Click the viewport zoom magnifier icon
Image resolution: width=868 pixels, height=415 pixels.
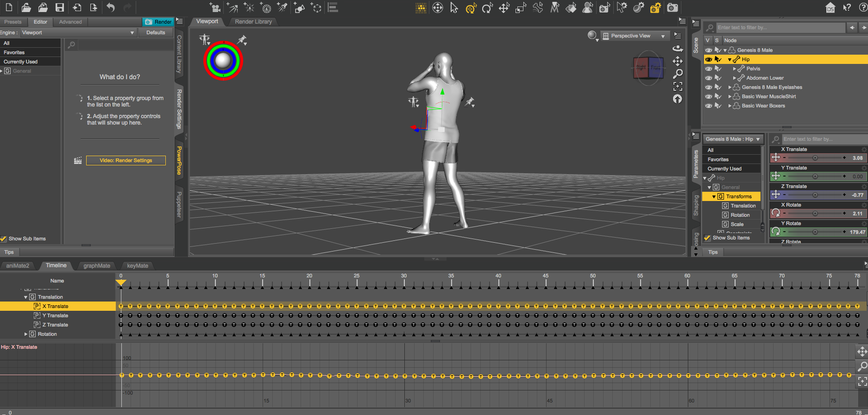(x=678, y=73)
